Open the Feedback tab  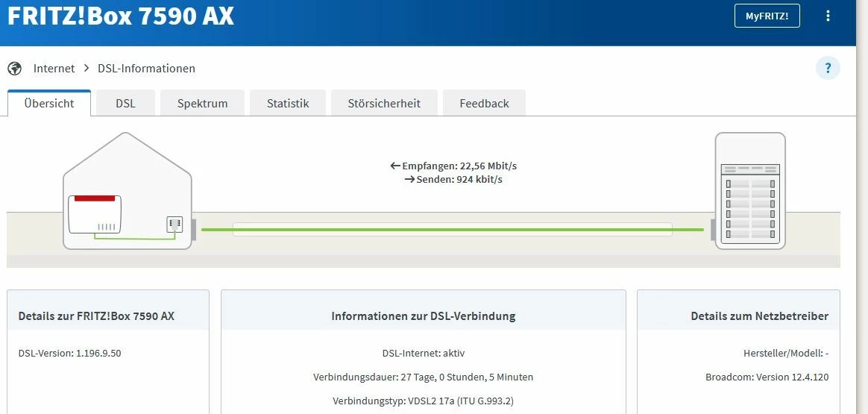click(485, 104)
